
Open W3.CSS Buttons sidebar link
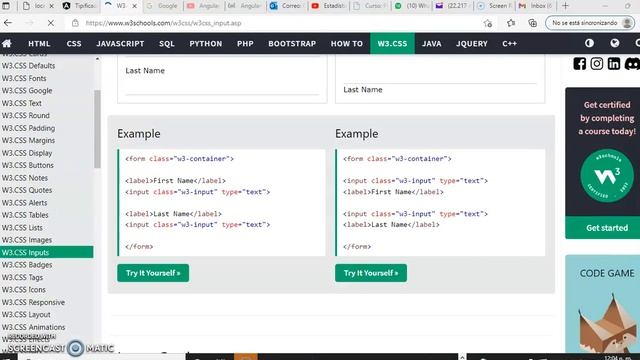(27, 165)
